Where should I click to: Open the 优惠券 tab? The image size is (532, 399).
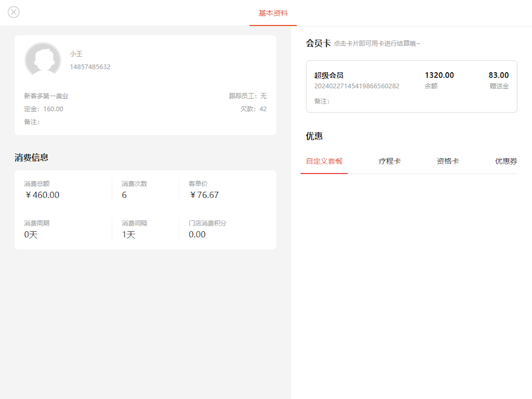pyautogui.click(x=506, y=161)
